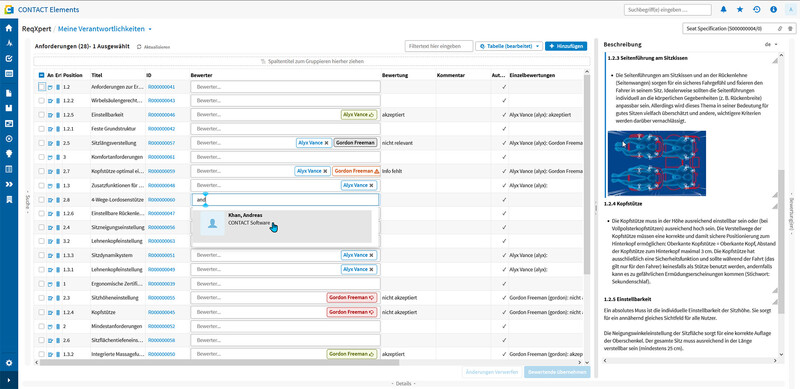The width and height of the screenshot is (800, 389).
Task: Click the activity pulse icon in the sidebar
Action: coord(9,43)
